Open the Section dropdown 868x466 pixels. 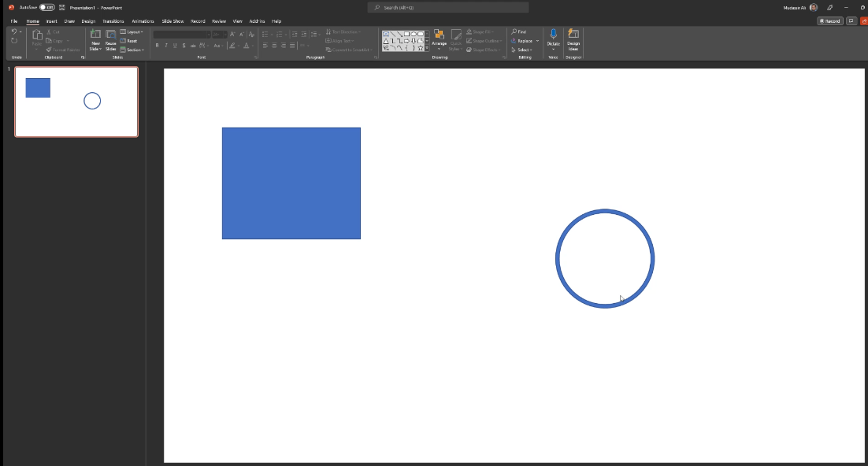tap(132, 50)
